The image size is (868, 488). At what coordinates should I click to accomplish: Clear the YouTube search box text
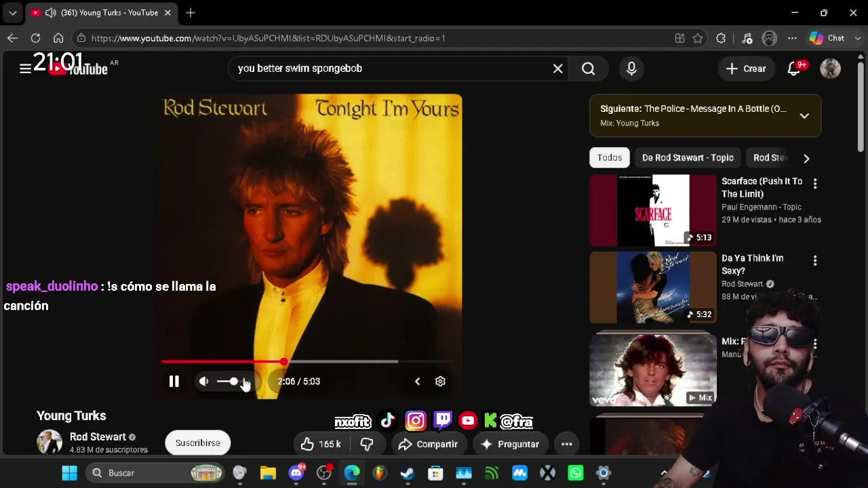point(557,68)
